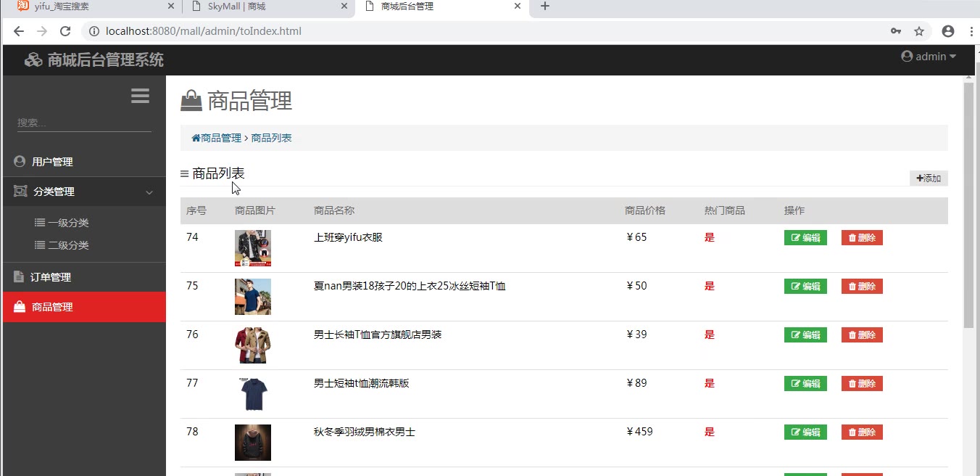Click the 商品价格 column header
This screenshot has width=980, height=476.
pos(645,210)
